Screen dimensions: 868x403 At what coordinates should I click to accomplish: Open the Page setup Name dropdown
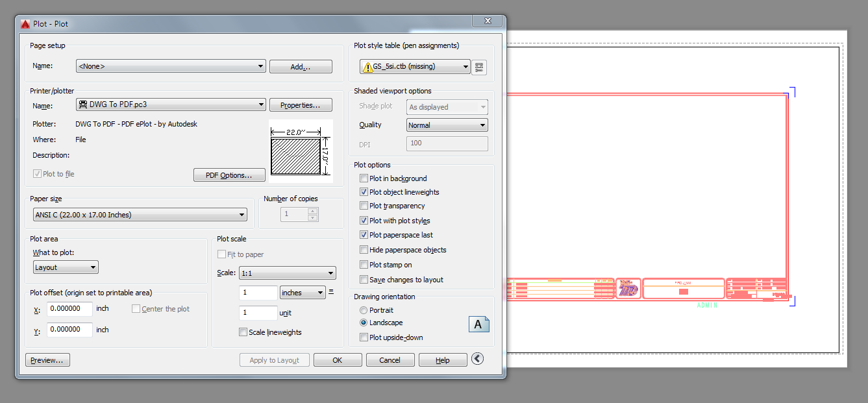point(171,66)
